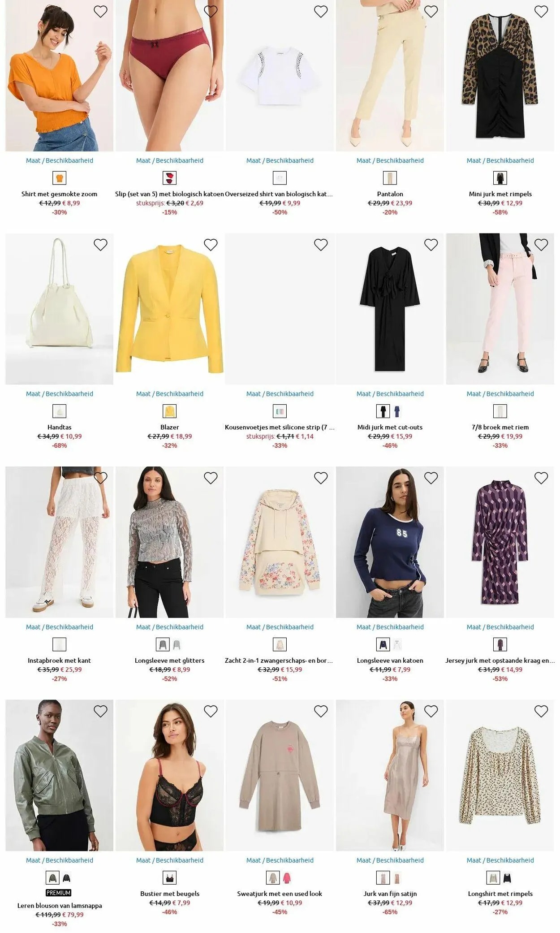The height and width of the screenshot is (933, 560).
Task: Add orange Shirt met gesmokte zoom to wishlist
Action: tap(100, 12)
